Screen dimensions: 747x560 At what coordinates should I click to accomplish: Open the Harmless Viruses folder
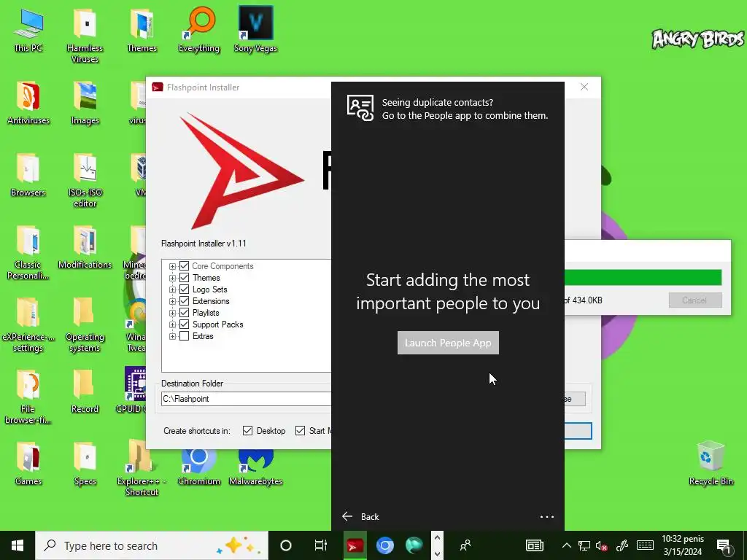click(x=85, y=35)
